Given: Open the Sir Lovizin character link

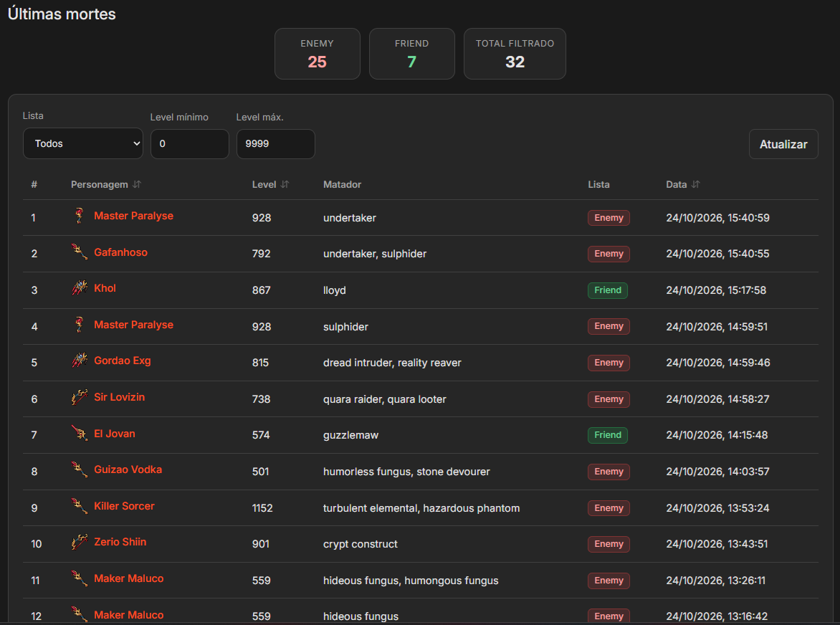Looking at the screenshot, I should click(120, 397).
